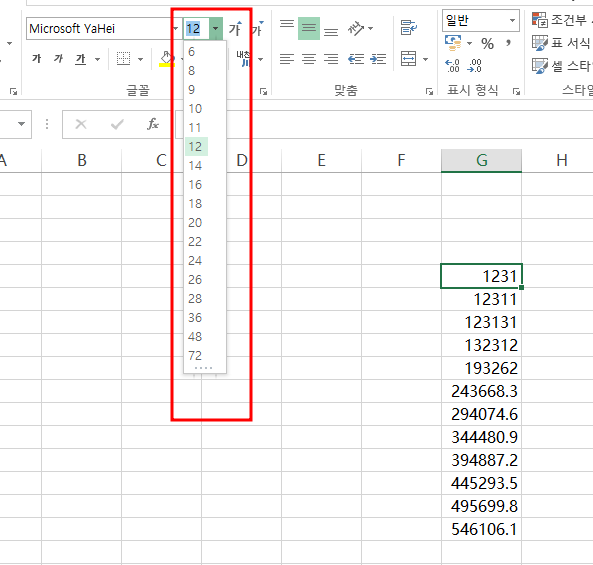
Task: Open conditional formatting (조건부)
Action: coord(562,20)
